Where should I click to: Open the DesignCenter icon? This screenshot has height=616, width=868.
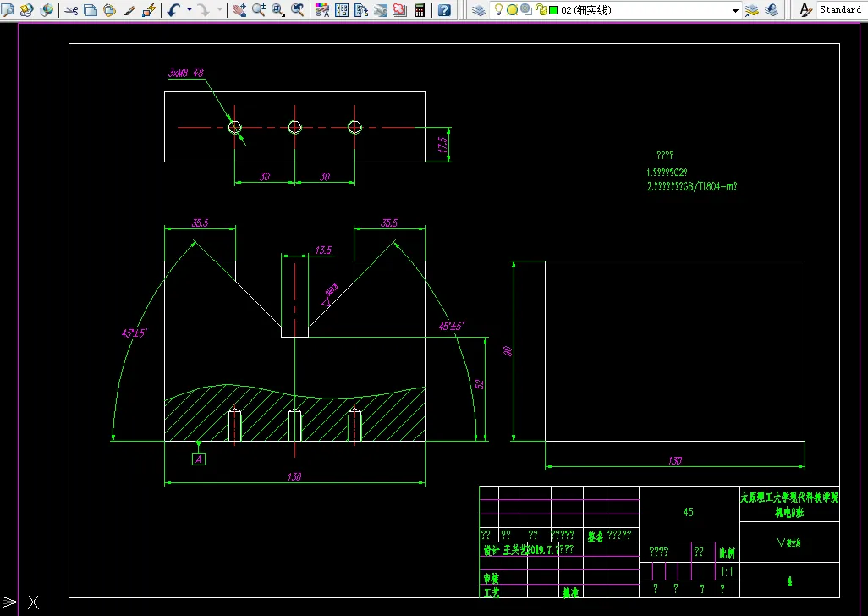pos(342,10)
